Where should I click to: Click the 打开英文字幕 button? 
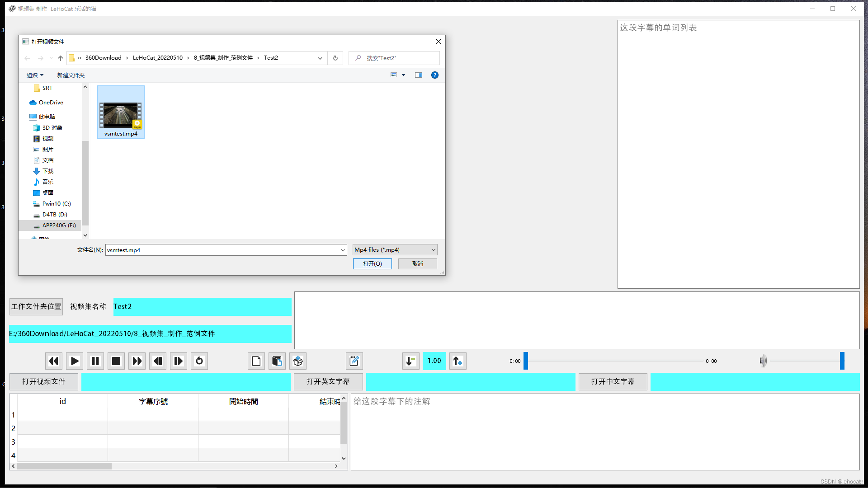click(328, 381)
